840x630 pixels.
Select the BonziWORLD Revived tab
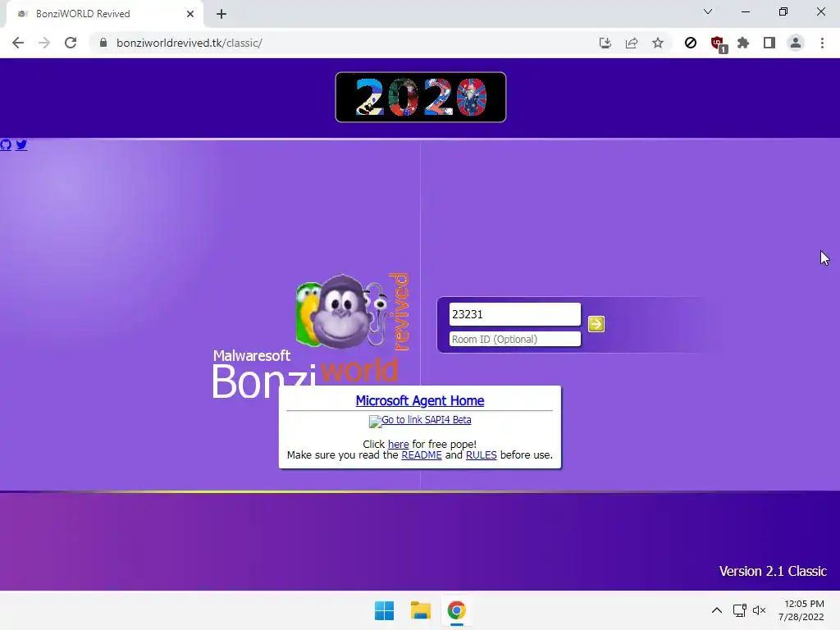coord(105,14)
